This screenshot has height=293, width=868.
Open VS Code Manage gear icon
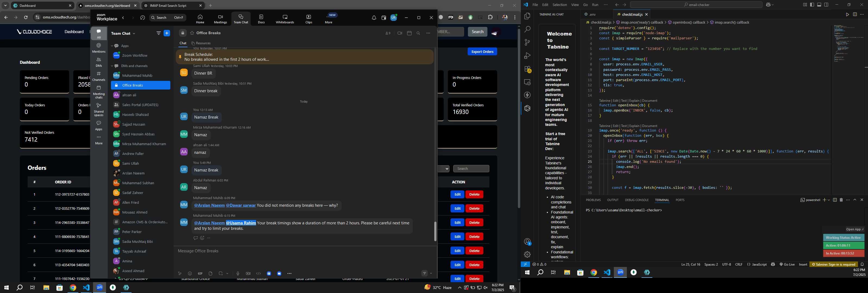(x=527, y=254)
